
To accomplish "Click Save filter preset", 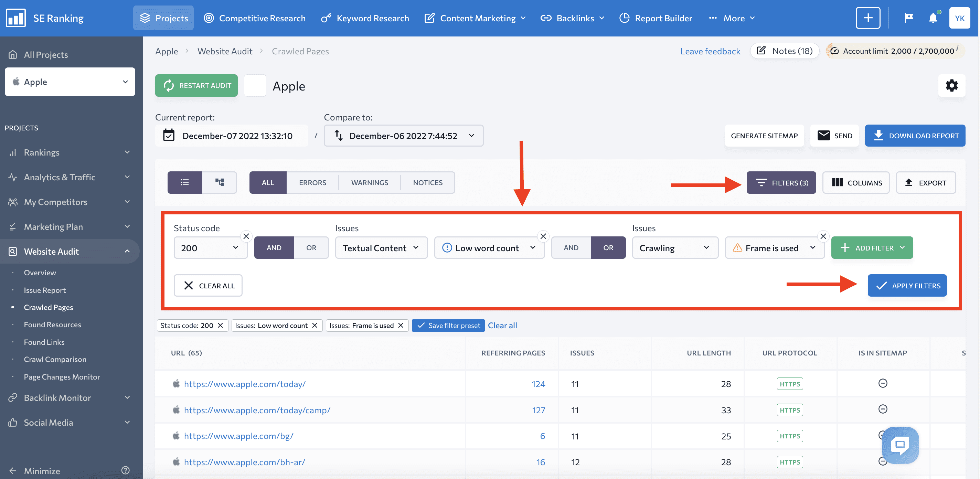I will click(448, 325).
